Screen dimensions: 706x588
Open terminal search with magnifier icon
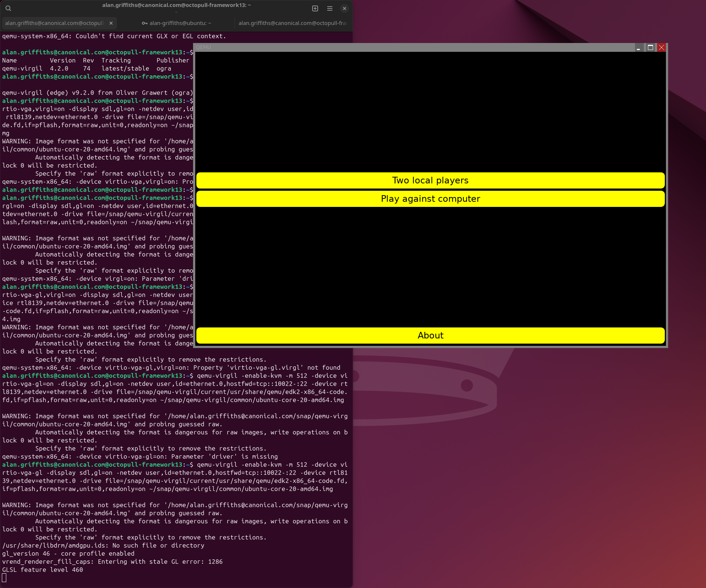8,8
